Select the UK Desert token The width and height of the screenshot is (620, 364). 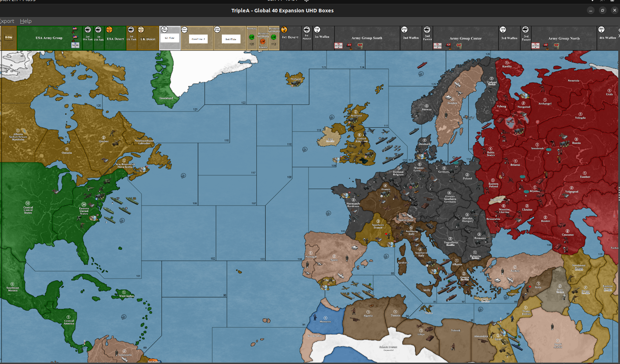[141, 30]
